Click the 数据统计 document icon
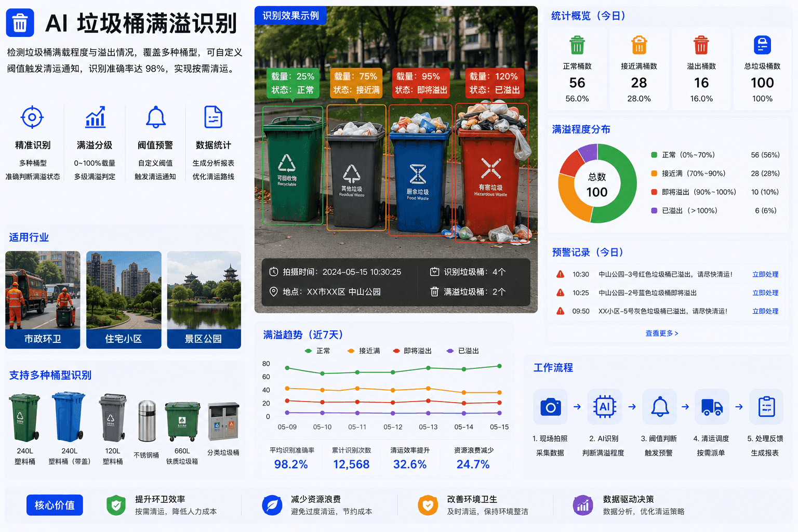This screenshot has height=532, width=798. (214, 117)
